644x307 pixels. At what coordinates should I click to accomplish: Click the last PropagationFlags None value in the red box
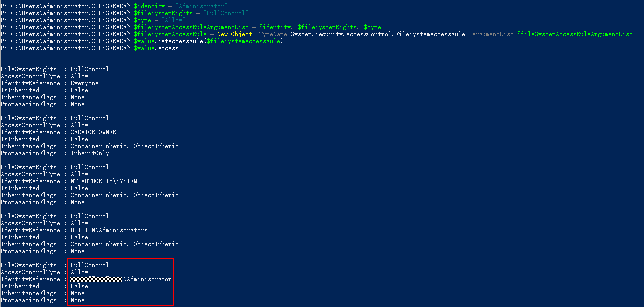pyautogui.click(x=77, y=300)
